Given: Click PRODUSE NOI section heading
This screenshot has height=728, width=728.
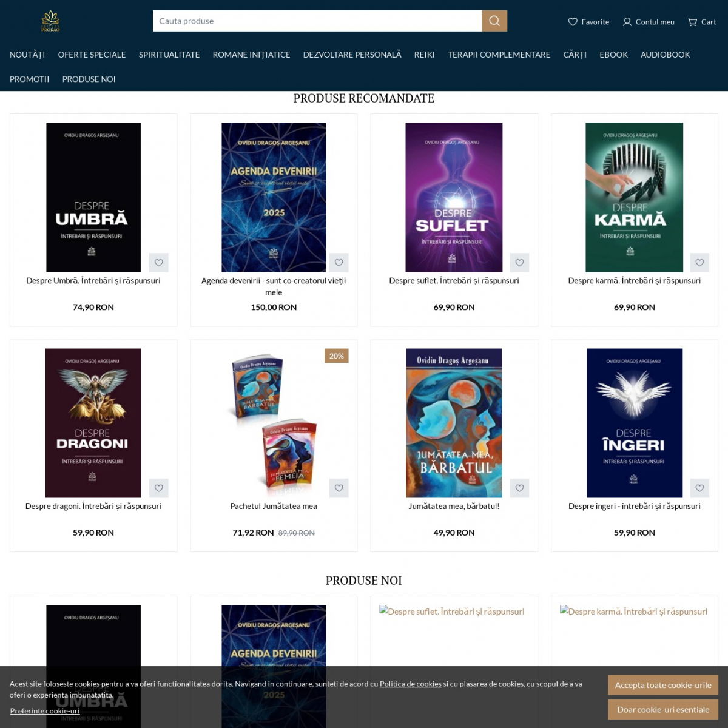Looking at the screenshot, I should (x=364, y=581).
